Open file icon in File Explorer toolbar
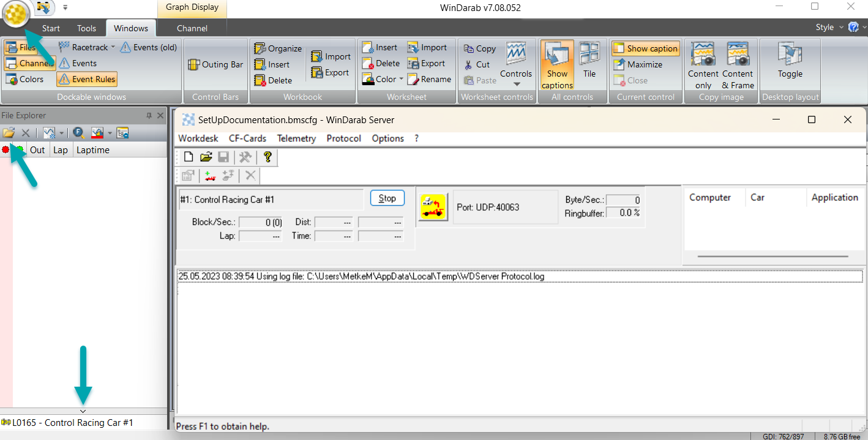 (9, 132)
